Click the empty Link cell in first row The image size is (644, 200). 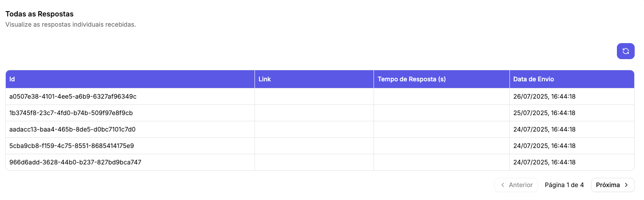tap(314, 96)
